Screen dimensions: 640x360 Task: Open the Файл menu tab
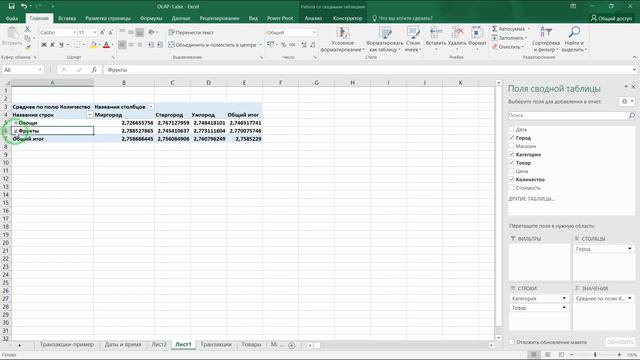coord(12,18)
